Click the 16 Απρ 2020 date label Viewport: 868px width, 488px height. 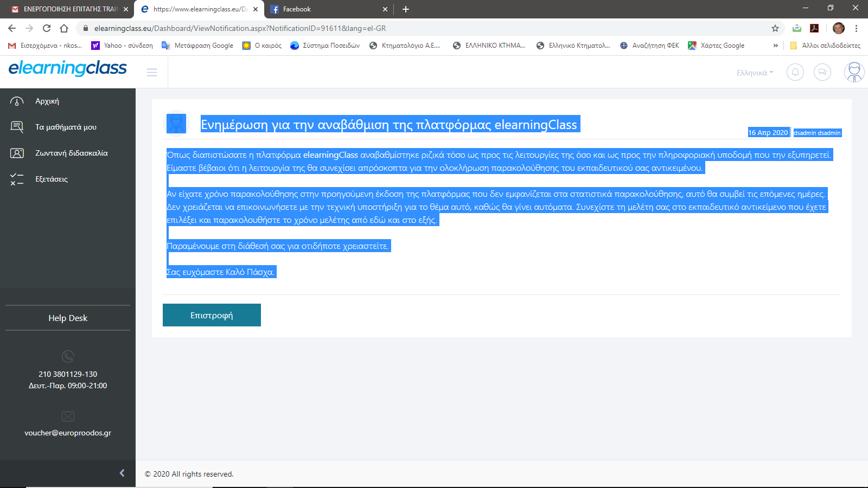click(768, 133)
